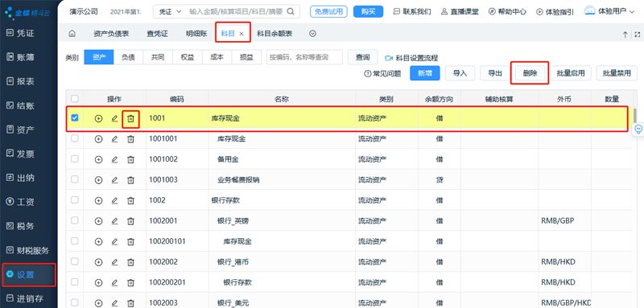Click the 删除 button

(x=530, y=73)
